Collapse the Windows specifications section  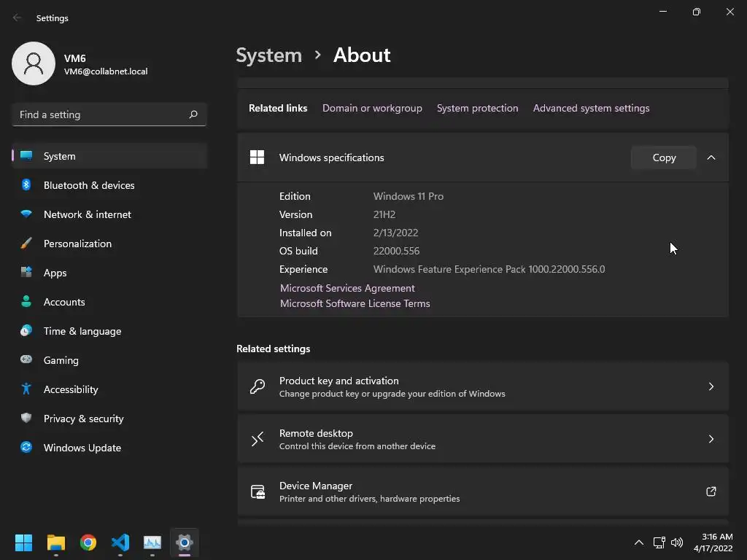[x=711, y=157]
